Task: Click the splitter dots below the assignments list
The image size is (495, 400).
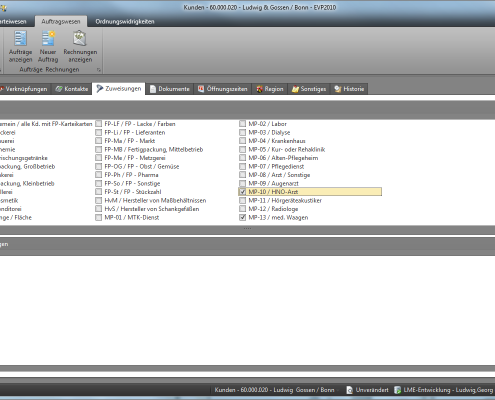Action: click(x=247, y=229)
